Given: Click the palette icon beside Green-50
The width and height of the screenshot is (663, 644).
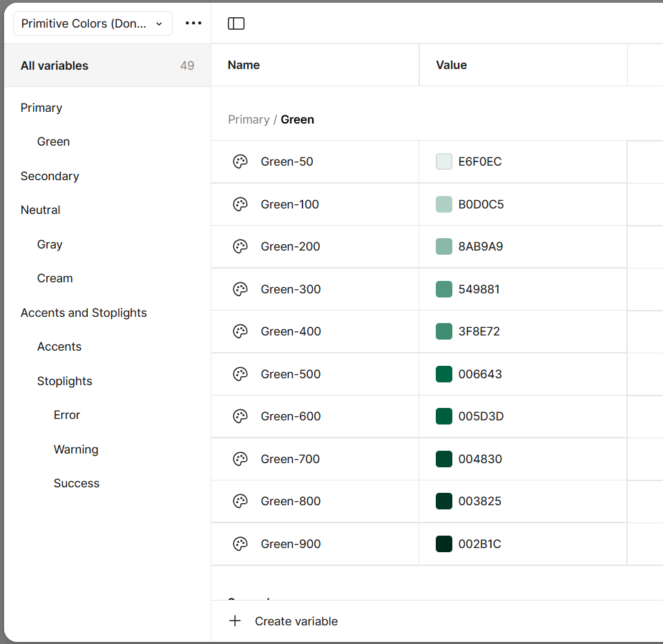Looking at the screenshot, I should point(240,162).
